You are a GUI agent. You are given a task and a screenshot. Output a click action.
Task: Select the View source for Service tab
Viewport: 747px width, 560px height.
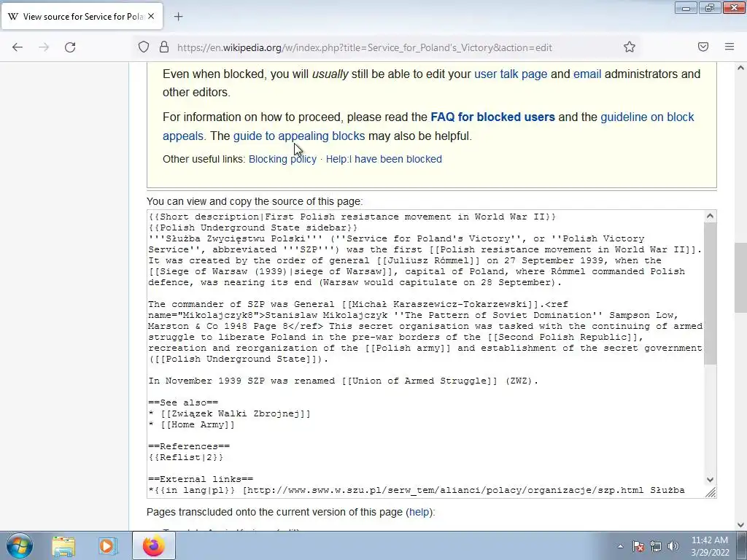pyautogui.click(x=82, y=16)
